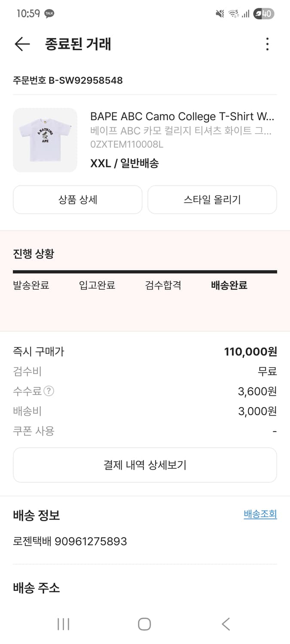This screenshot has width=290, height=644.
Task: Tap the progress bar above the shipping steps
Action: pyautogui.click(x=145, y=270)
